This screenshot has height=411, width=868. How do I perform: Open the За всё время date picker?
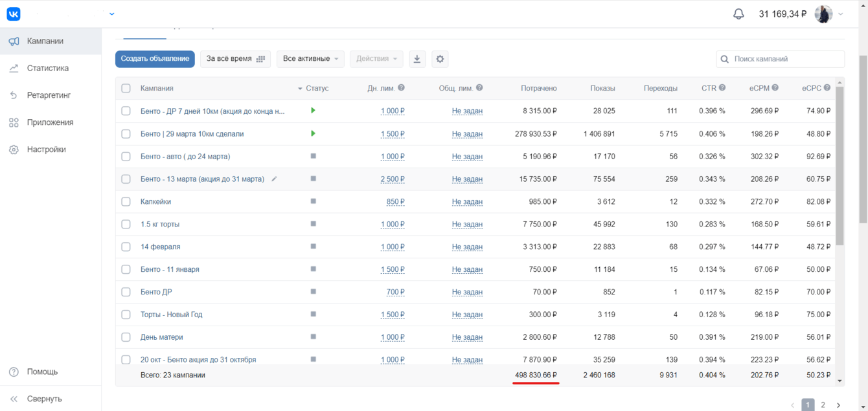tap(235, 59)
